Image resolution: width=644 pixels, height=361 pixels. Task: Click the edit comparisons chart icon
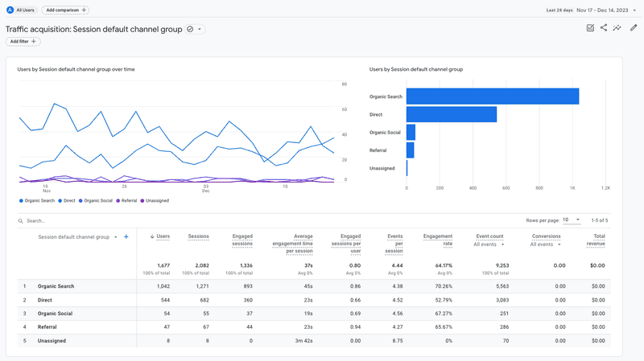pos(590,28)
